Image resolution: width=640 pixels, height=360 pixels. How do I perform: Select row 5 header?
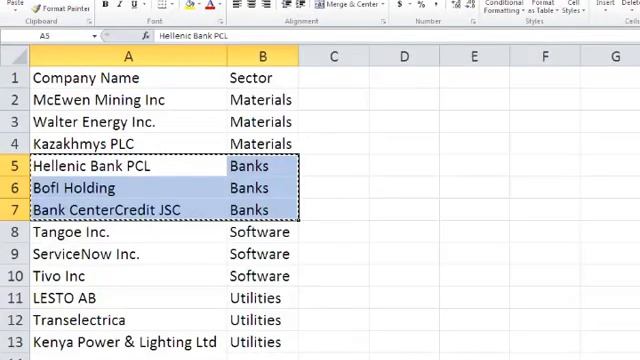click(15, 166)
